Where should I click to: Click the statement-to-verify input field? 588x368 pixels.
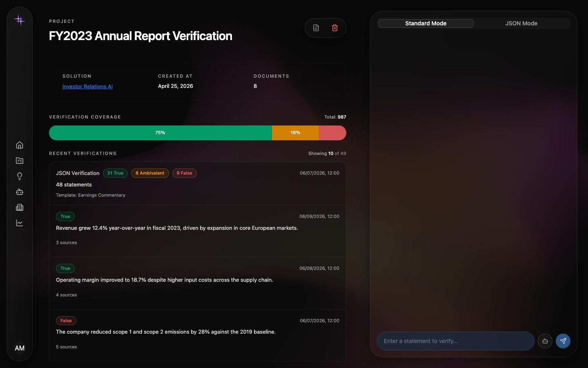pyautogui.click(x=456, y=341)
